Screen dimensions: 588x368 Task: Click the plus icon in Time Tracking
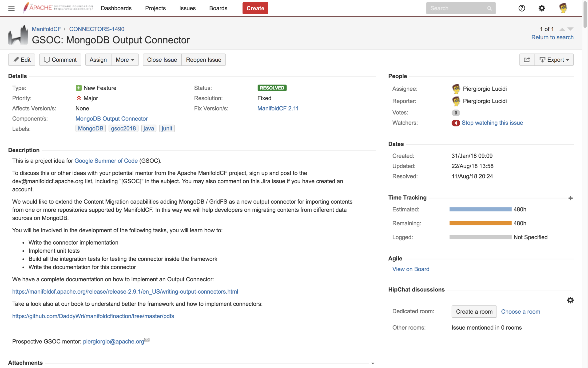(x=571, y=198)
